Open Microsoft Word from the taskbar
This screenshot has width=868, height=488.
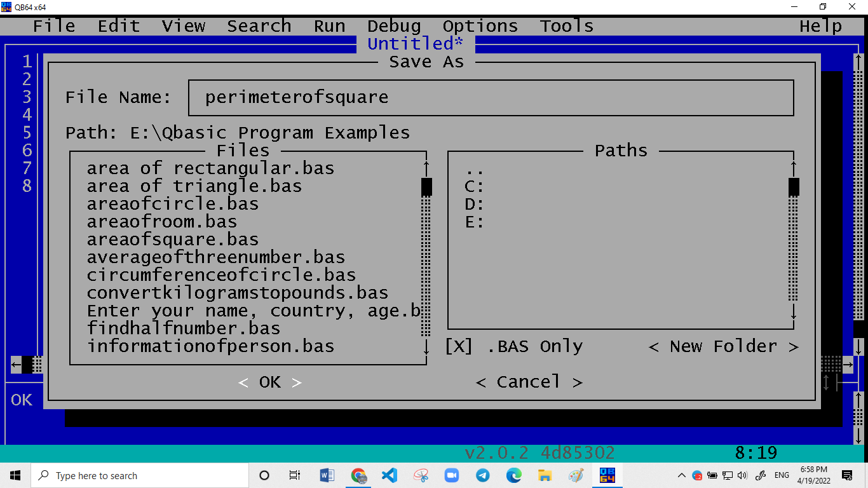coord(327,475)
